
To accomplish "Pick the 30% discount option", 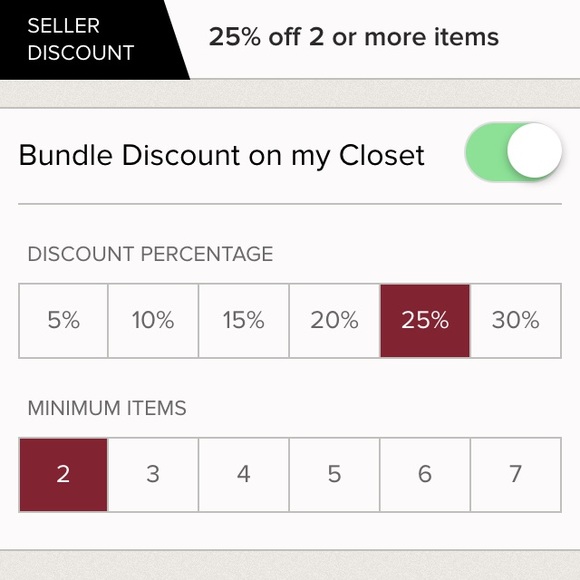I will [x=516, y=321].
